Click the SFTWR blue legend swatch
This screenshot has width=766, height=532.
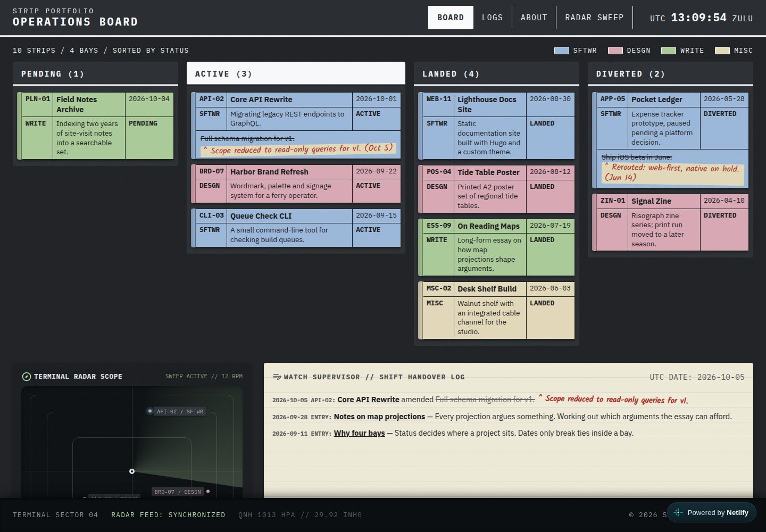562,51
